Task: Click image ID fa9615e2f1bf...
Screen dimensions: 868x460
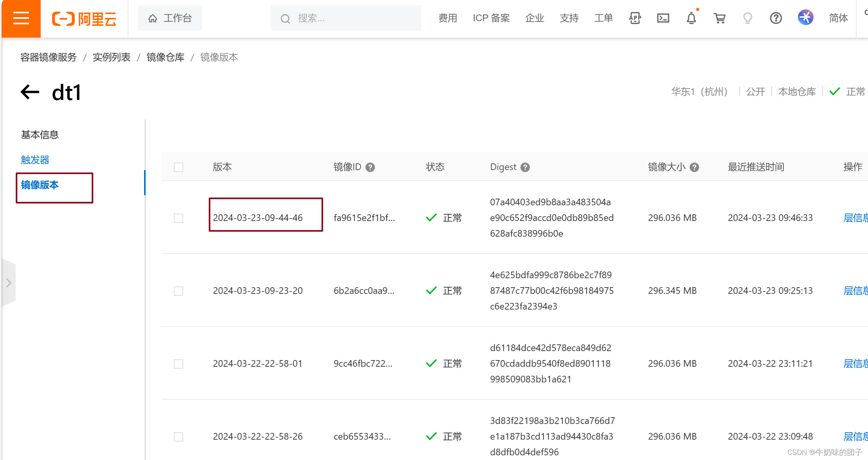Action: coord(364,218)
